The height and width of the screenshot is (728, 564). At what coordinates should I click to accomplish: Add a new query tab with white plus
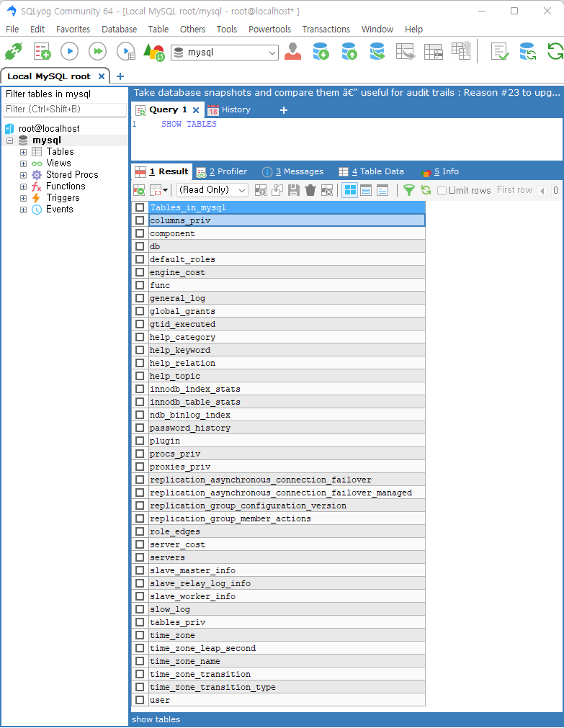point(284,110)
